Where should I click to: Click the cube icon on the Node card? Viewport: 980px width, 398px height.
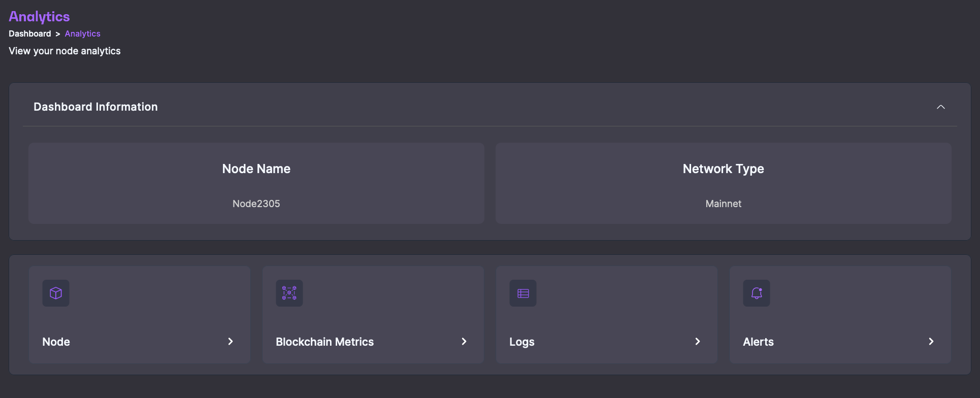[56, 293]
